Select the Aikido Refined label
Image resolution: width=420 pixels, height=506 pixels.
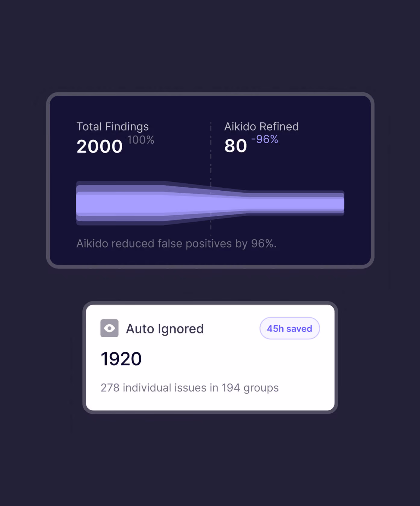coord(262,126)
